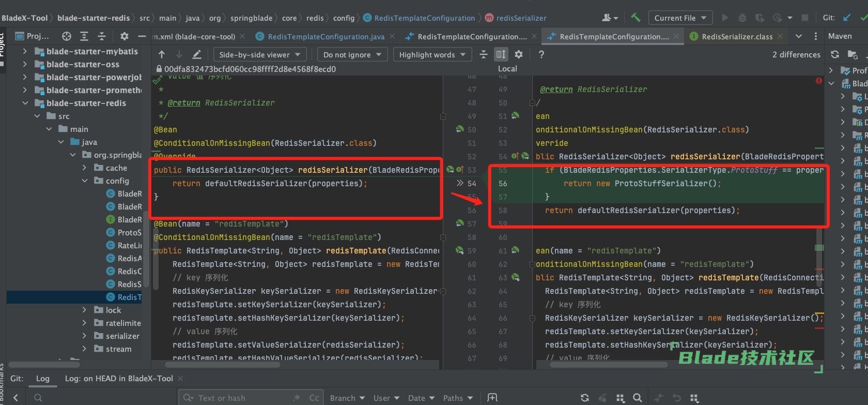Click Maven generate sources folder icon

[853, 54]
